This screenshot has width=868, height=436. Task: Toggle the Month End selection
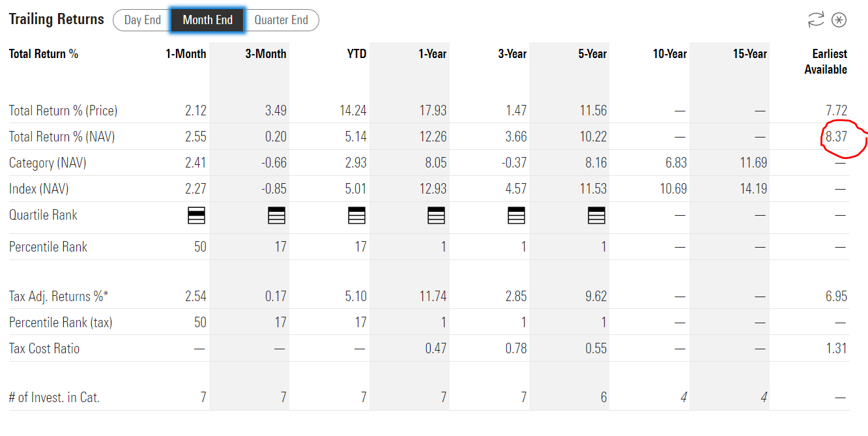click(207, 20)
